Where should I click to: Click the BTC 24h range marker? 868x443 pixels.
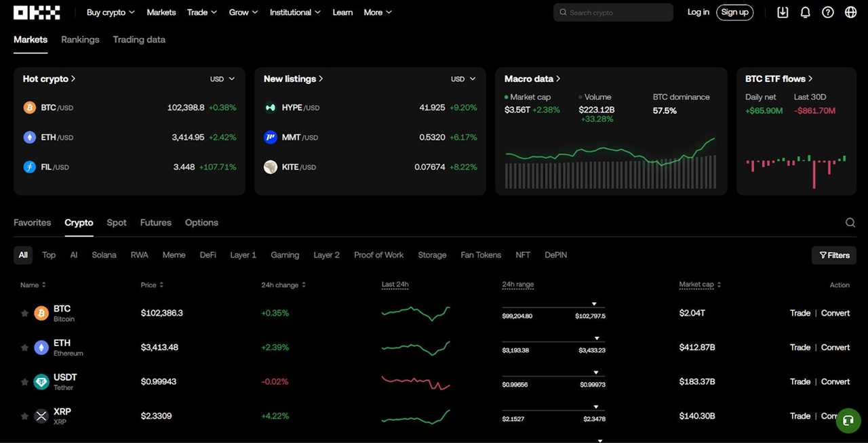[595, 303]
